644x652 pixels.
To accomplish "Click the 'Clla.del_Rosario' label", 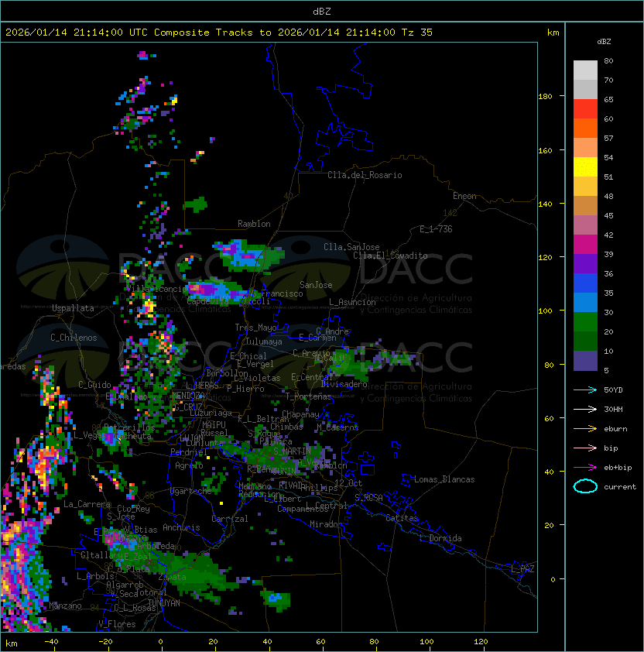I will 365,175.
